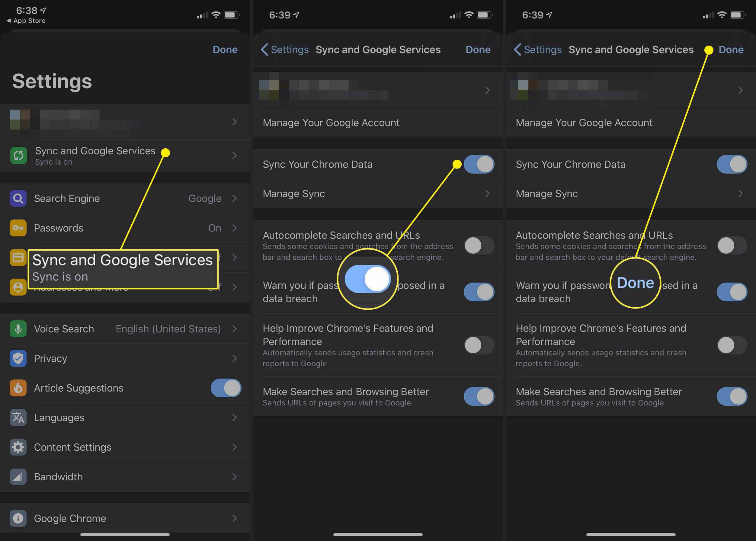Open Voice Search row chevron

pos(235,329)
